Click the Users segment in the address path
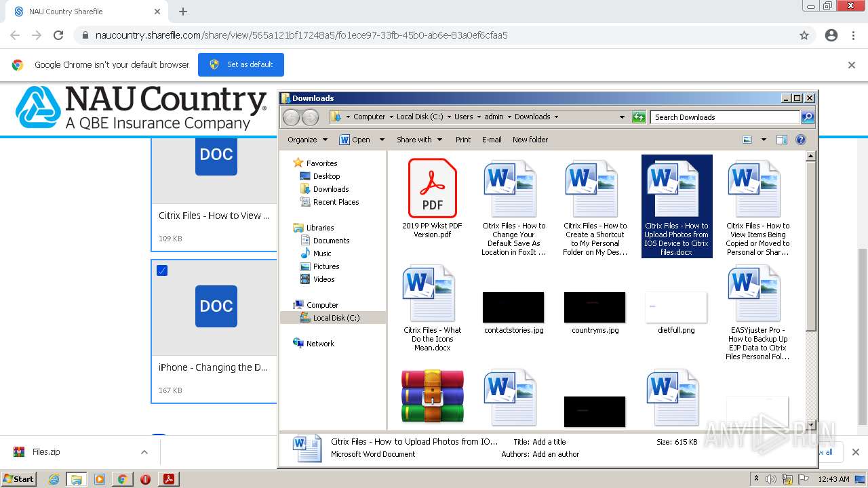 [463, 117]
